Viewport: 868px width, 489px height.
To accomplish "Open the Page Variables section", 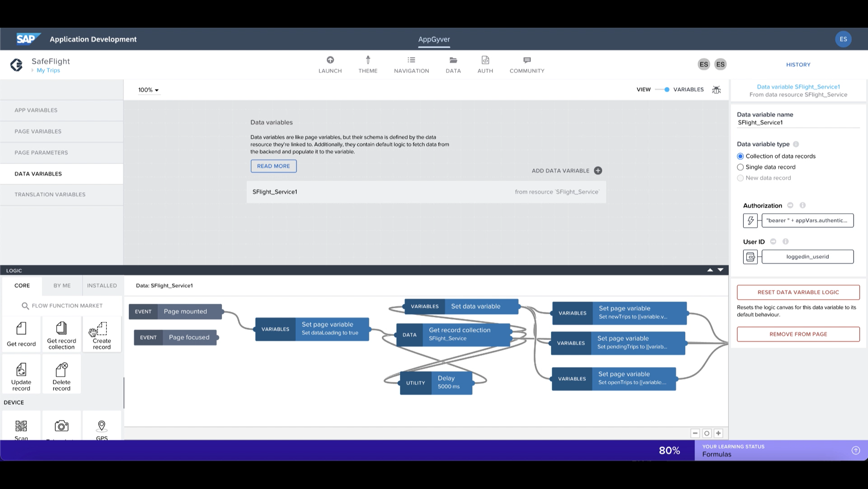I will click(62, 131).
